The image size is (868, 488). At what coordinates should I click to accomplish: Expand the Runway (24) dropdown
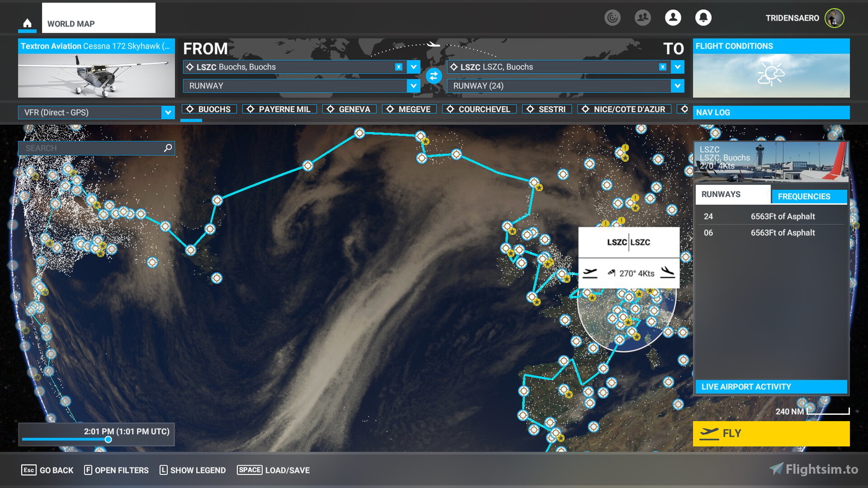coord(677,86)
